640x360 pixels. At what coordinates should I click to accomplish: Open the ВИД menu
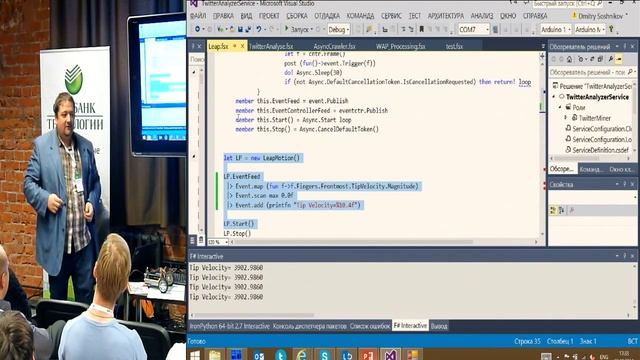(x=246, y=16)
